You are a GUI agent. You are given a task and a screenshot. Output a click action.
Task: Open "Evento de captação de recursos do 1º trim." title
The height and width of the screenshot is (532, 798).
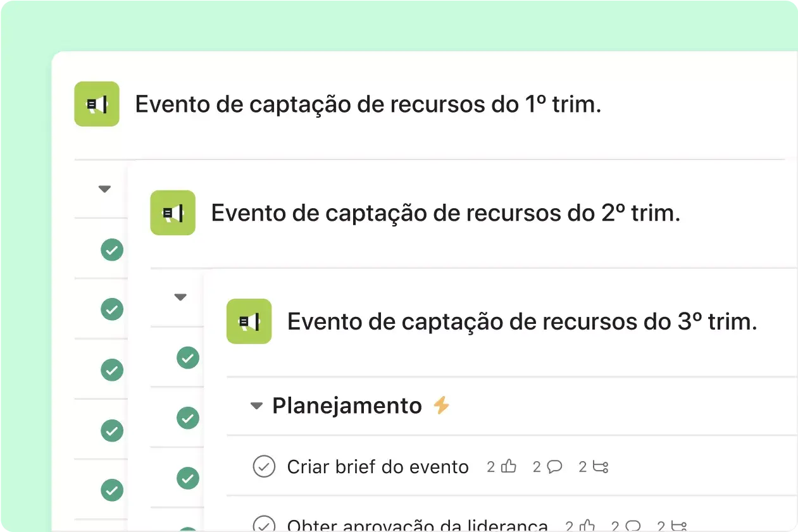click(x=368, y=104)
